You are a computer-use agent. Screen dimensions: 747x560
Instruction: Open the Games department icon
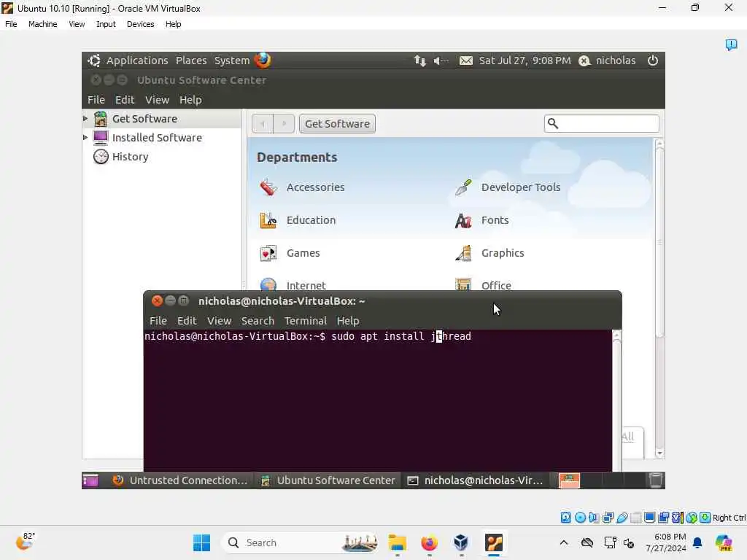pyautogui.click(x=268, y=253)
